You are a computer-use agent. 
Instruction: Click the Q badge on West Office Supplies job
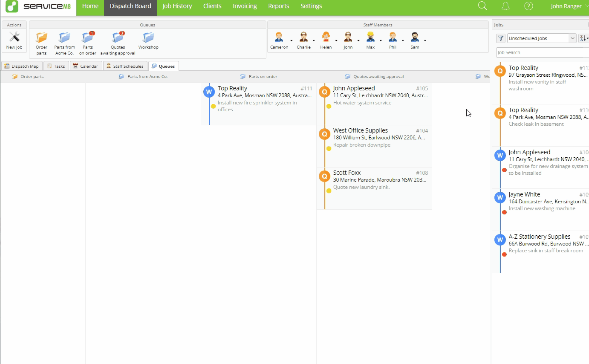324,134
